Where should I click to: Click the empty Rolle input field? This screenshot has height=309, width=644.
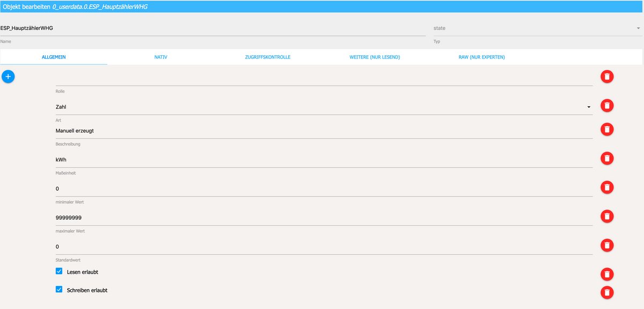pos(324,78)
